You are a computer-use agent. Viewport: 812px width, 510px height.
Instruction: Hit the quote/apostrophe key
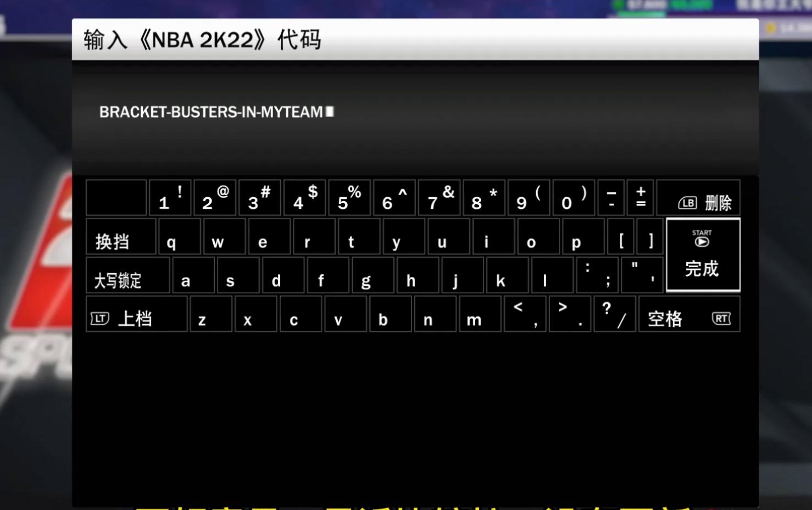(642, 275)
